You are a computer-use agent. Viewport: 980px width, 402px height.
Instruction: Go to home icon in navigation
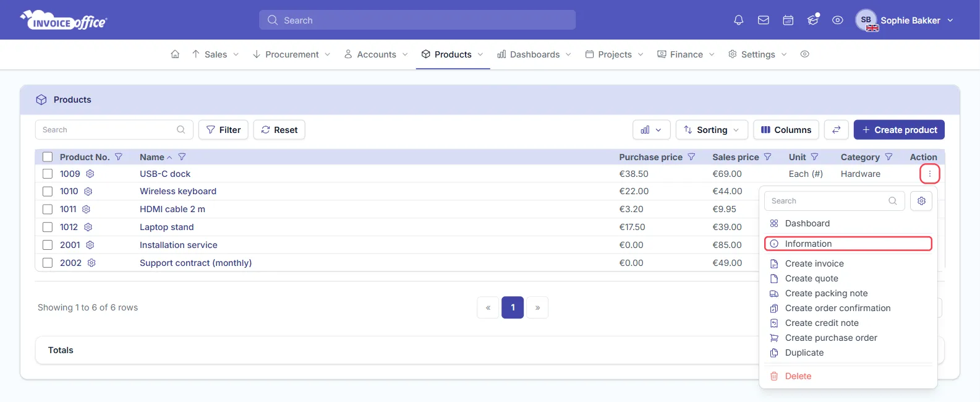[x=175, y=54]
